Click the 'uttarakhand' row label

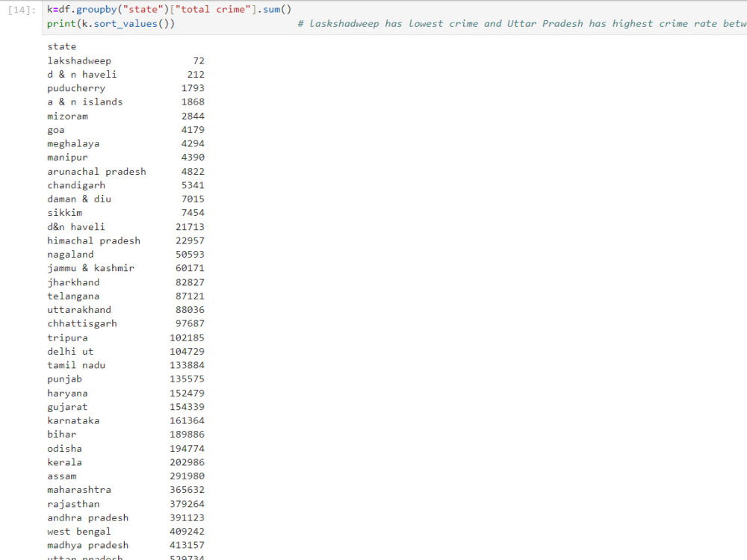(x=79, y=310)
